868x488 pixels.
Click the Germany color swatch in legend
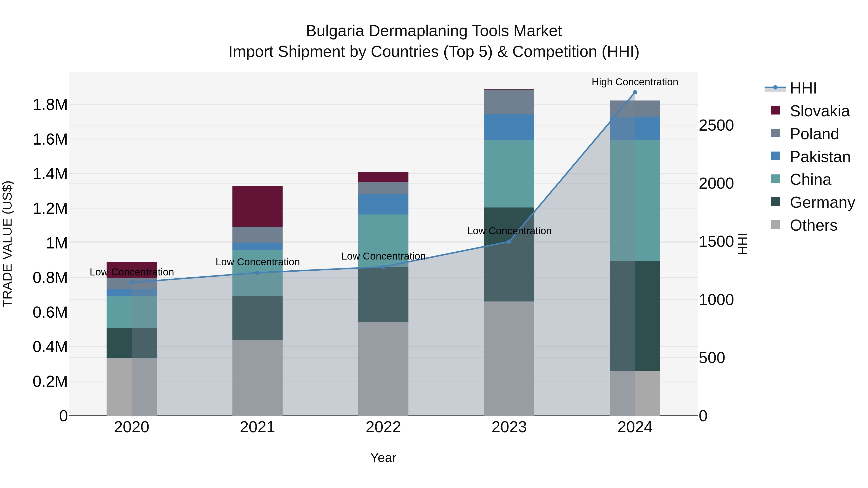pyautogui.click(x=775, y=201)
